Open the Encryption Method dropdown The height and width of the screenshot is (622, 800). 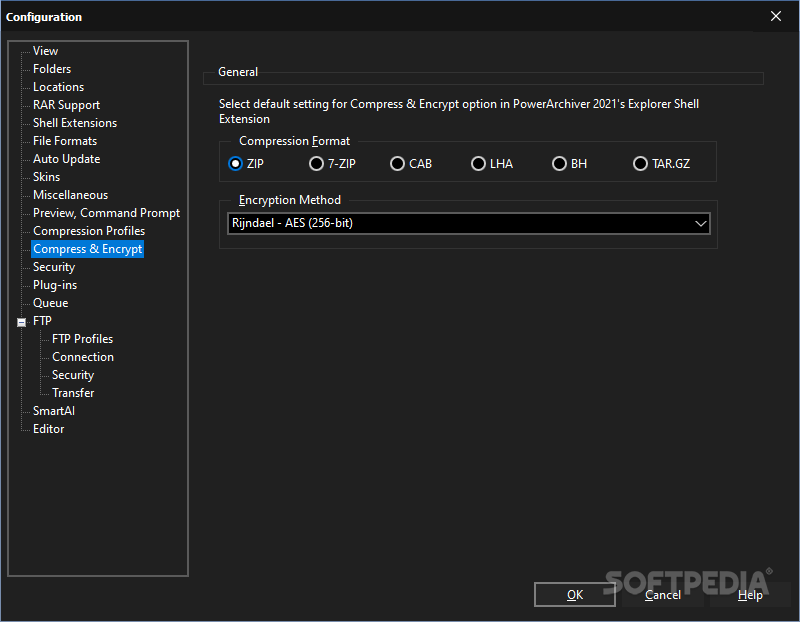(468, 223)
